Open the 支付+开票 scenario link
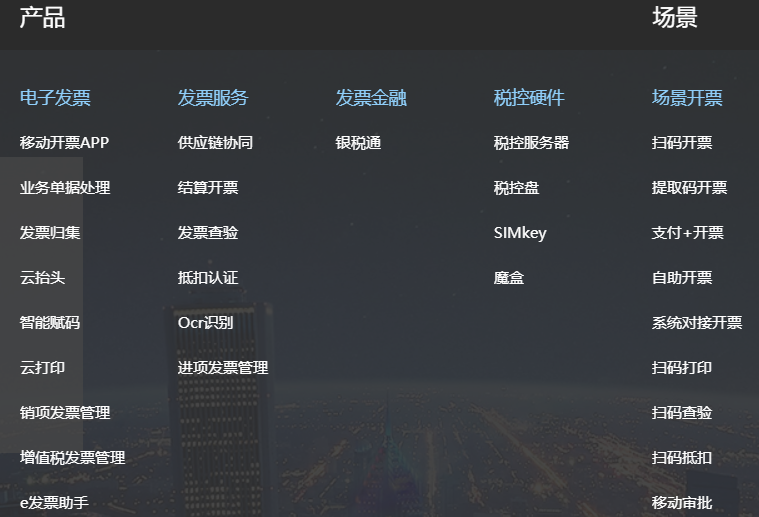Image resolution: width=759 pixels, height=517 pixels. coord(687,233)
